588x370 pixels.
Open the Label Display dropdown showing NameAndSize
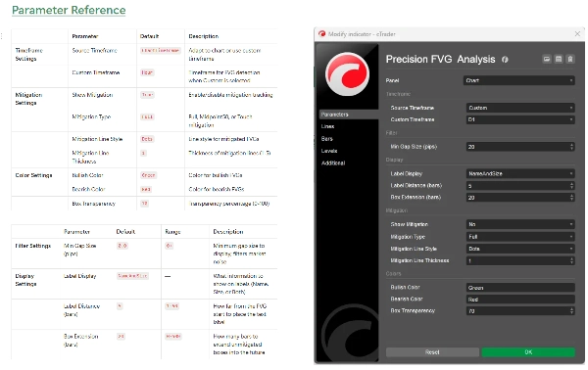[520, 174]
